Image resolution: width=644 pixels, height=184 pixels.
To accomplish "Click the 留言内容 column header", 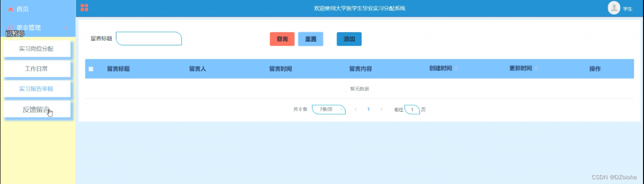I will 360,69.
